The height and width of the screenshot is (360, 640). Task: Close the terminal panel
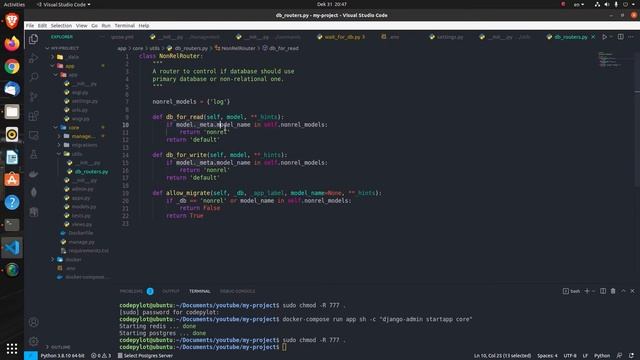(x=633, y=291)
